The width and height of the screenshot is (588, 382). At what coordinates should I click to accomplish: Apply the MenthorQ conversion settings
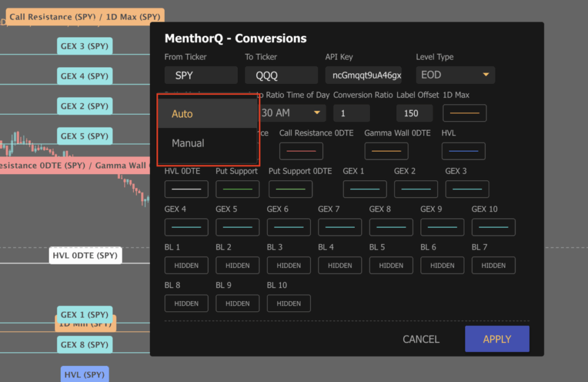click(497, 339)
